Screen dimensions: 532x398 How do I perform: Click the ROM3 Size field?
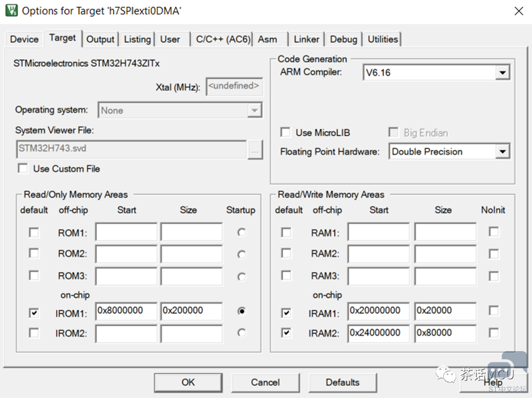coord(192,276)
